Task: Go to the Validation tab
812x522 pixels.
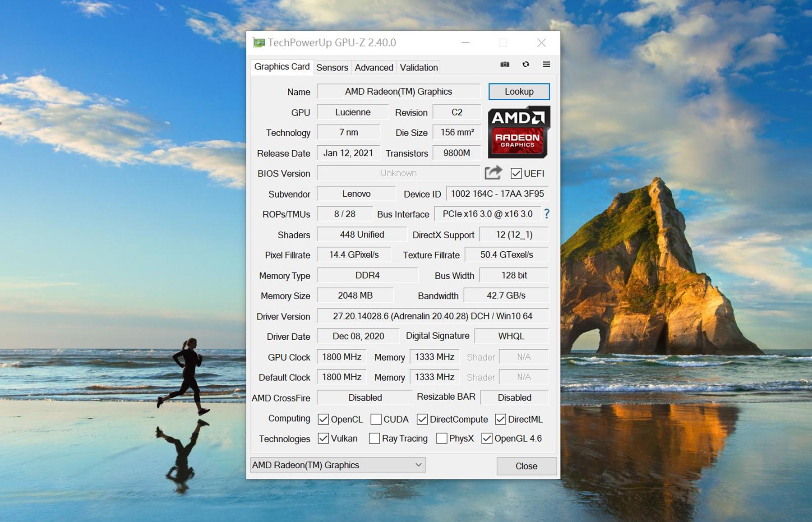Action: click(x=419, y=68)
